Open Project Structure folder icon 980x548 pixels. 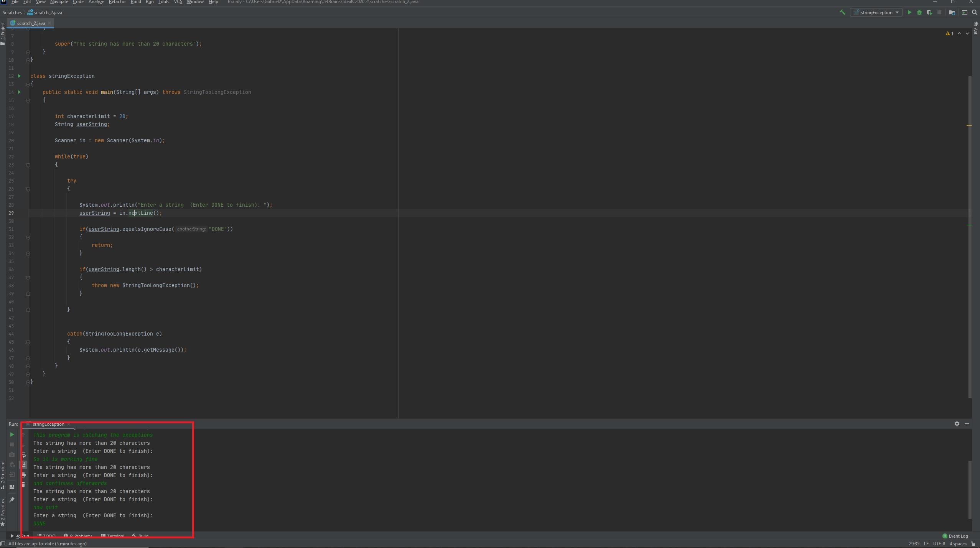pyautogui.click(x=952, y=13)
